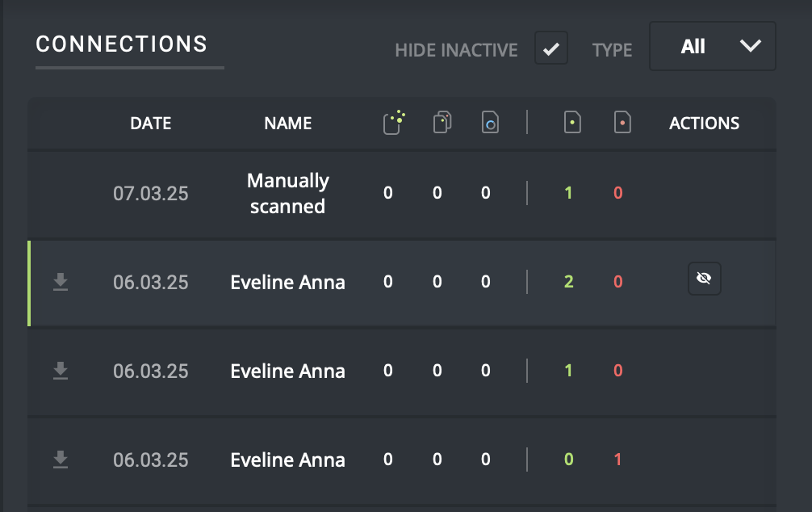Click the red count 1 in the last row
This screenshot has height=512, width=812.
click(618, 460)
